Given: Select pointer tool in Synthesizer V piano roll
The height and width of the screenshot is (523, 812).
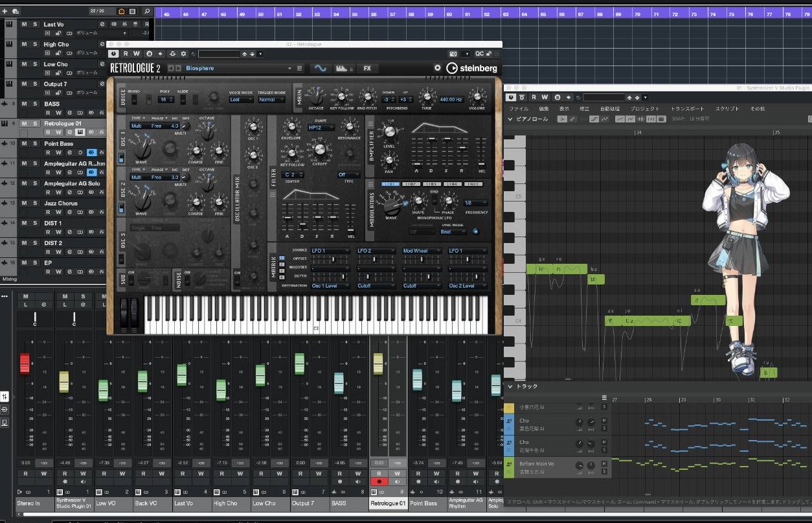Looking at the screenshot, I should point(563,119).
